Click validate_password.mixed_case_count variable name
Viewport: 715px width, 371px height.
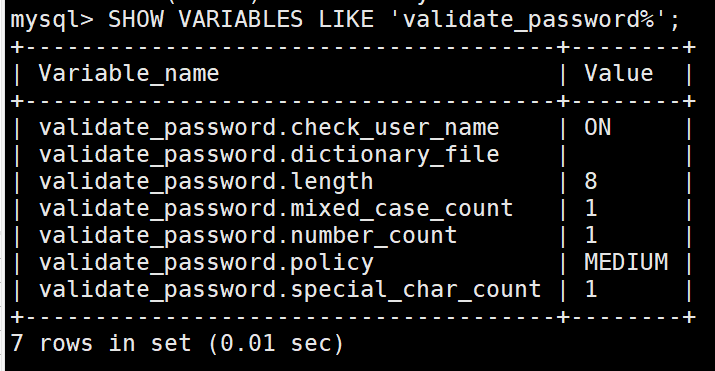(x=276, y=209)
